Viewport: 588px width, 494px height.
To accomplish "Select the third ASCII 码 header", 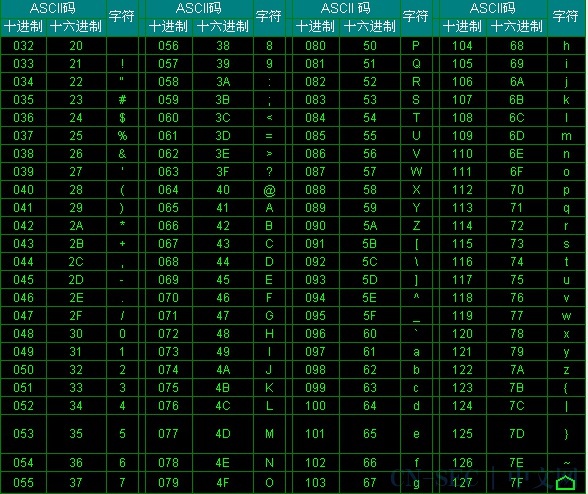I will pos(346,8).
